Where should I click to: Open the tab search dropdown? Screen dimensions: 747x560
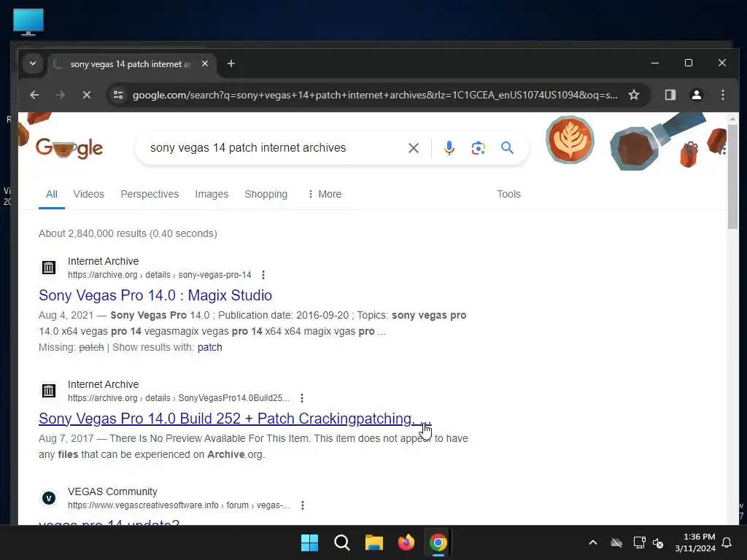(x=33, y=63)
